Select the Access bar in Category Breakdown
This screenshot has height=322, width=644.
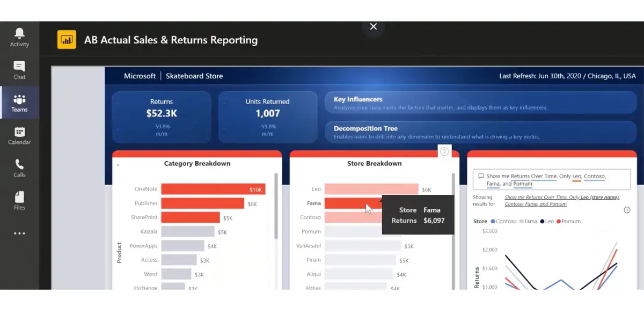[179, 260]
